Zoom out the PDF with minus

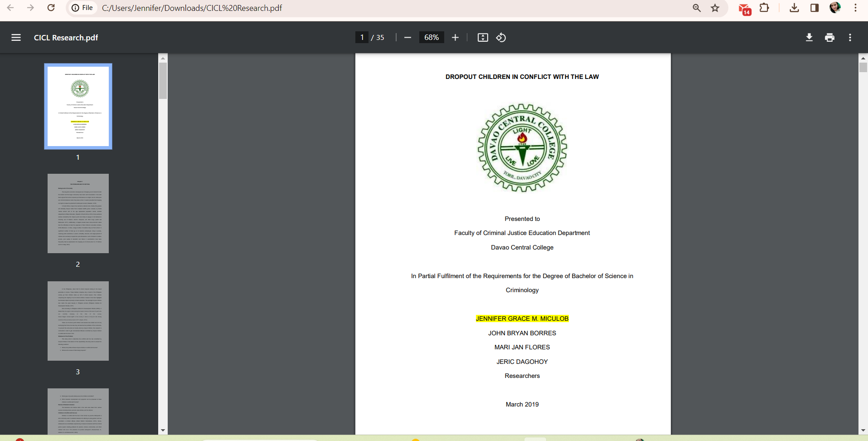(x=407, y=38)
